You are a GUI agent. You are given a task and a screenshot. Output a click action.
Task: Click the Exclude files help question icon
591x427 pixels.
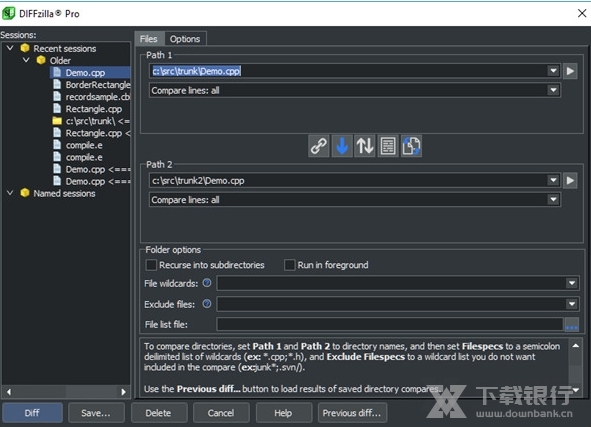tap(207, 303)
